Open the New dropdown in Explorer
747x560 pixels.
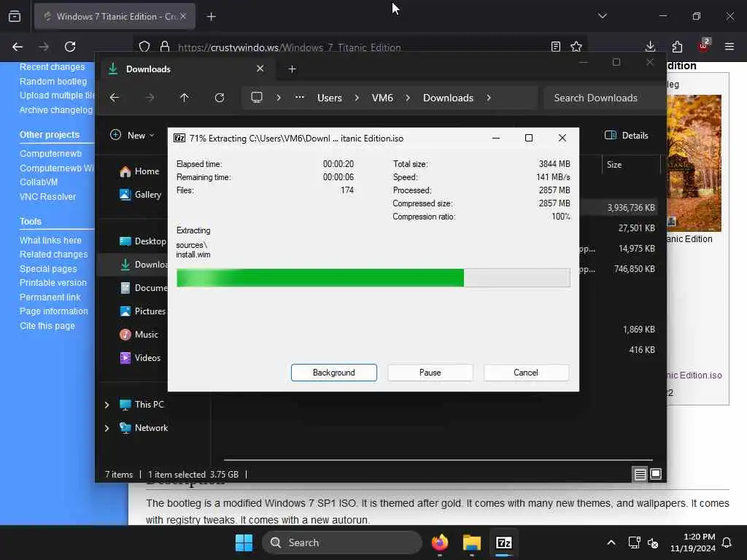click(x=132, y=135)
